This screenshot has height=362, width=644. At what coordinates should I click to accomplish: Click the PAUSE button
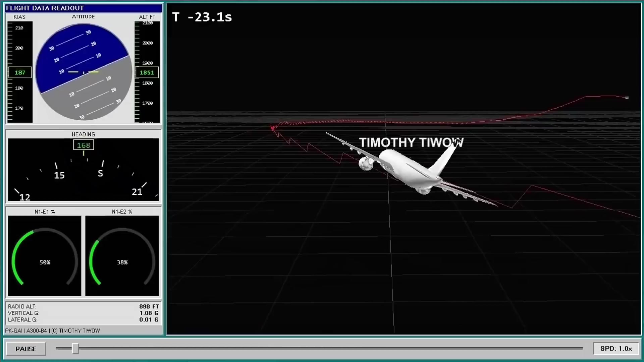point(26,349)
